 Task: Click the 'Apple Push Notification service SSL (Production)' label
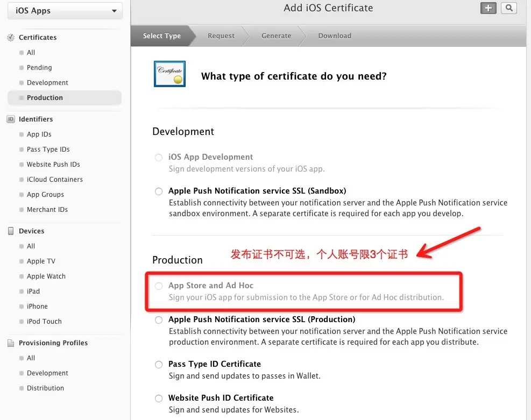click(x=262, y=319)
